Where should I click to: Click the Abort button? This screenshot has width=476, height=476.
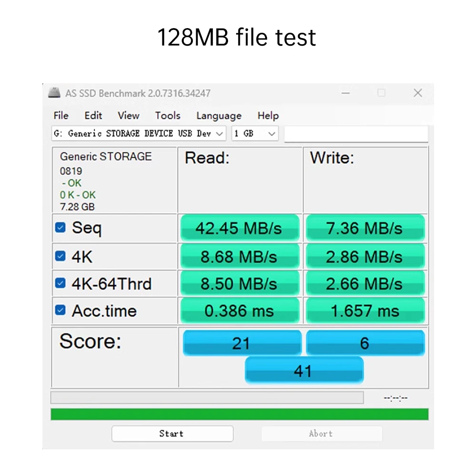pyautogui.click(x=321, y=434)
